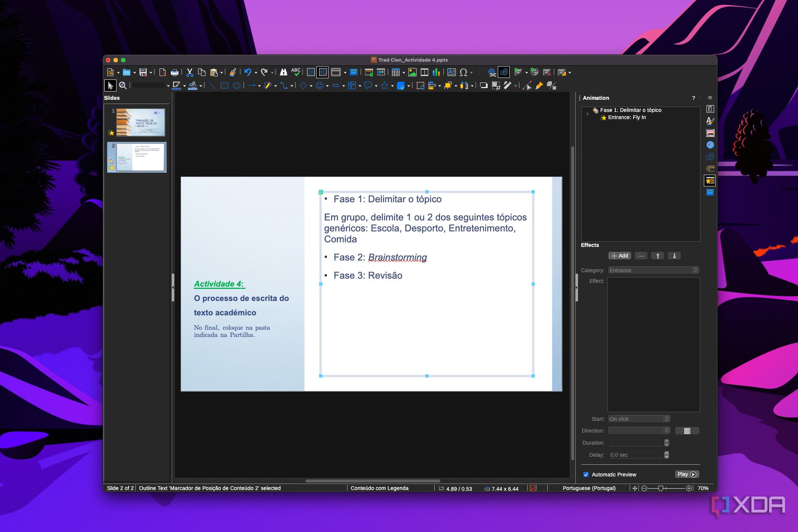Screen dimensions: 798x532
Task: Click the move effect up arrow button
Action: pos(658,256)
